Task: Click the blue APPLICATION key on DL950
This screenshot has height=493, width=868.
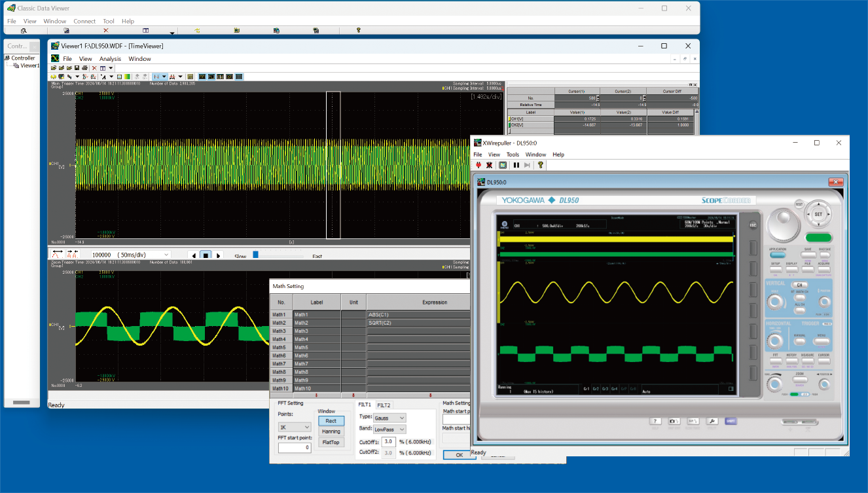Action: [x=778, y=255]
